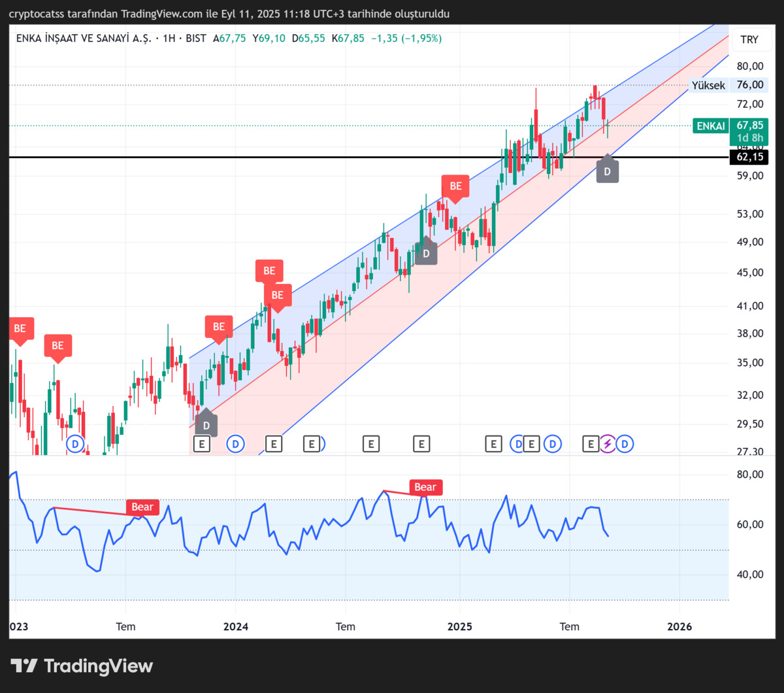
Task: Click the 1H interval label in chart header
Action: 169,39
